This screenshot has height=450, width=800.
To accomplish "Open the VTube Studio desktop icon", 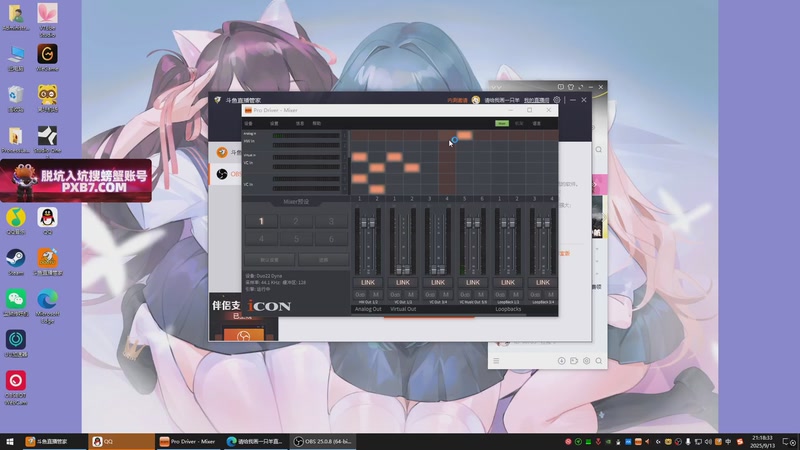I will (47, 19).
